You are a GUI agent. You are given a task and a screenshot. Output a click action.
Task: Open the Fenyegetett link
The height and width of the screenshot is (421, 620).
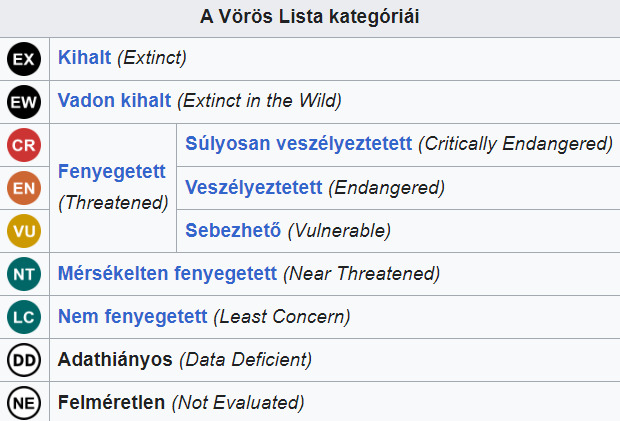tap(112, 172)
